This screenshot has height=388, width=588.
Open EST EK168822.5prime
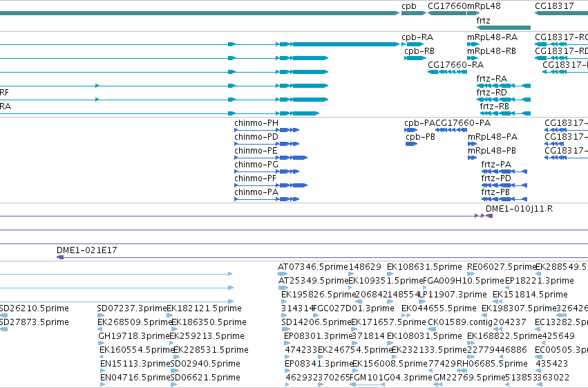coord(471,343)
